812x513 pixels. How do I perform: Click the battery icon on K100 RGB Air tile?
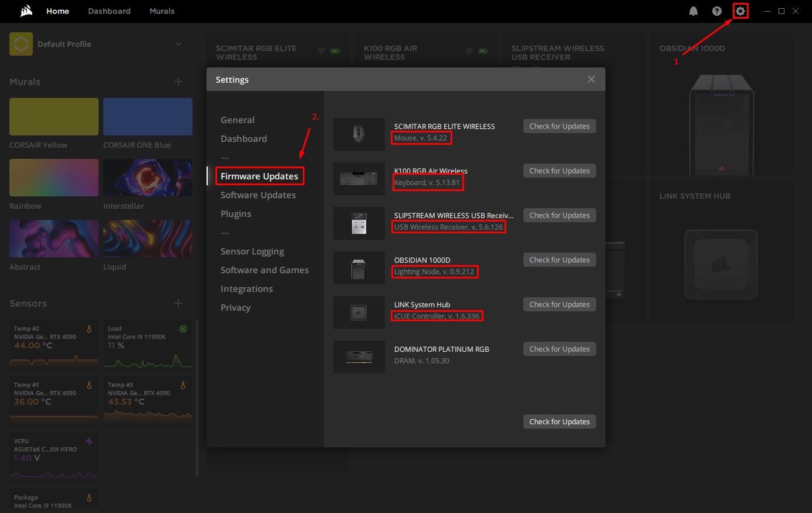(483, 51)
